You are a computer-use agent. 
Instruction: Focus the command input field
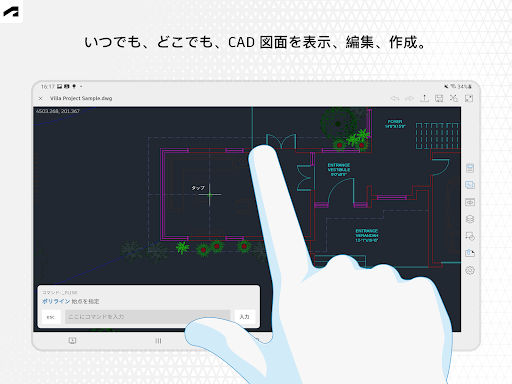[x=147, y=317]
